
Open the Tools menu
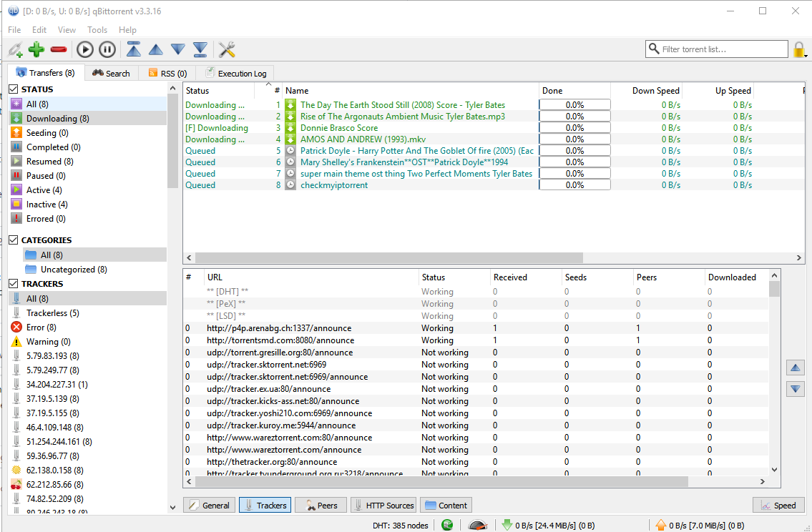(97, 30)
